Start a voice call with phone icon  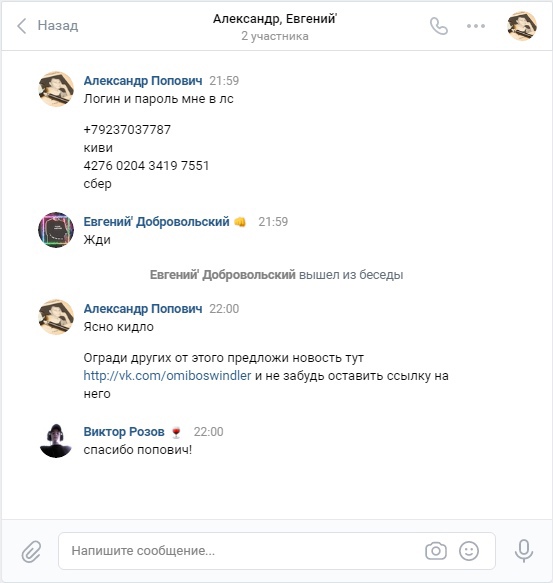click(x=439, y=26)
